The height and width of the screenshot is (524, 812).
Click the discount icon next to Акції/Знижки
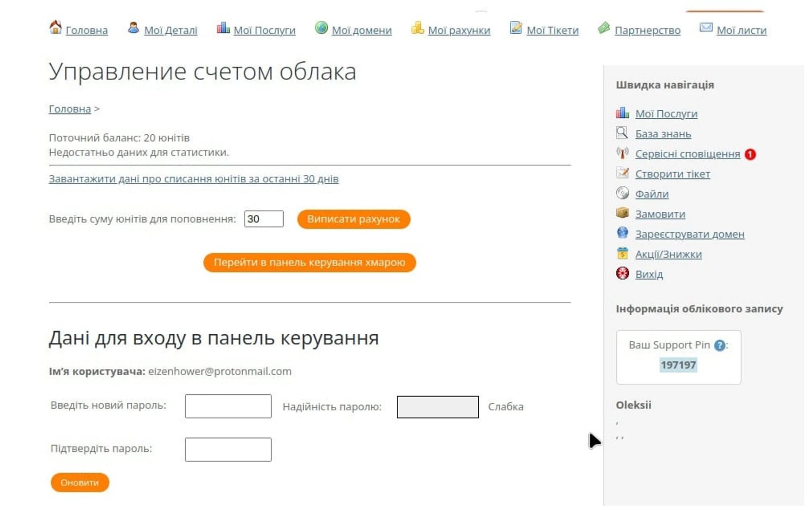click(623, 253)
